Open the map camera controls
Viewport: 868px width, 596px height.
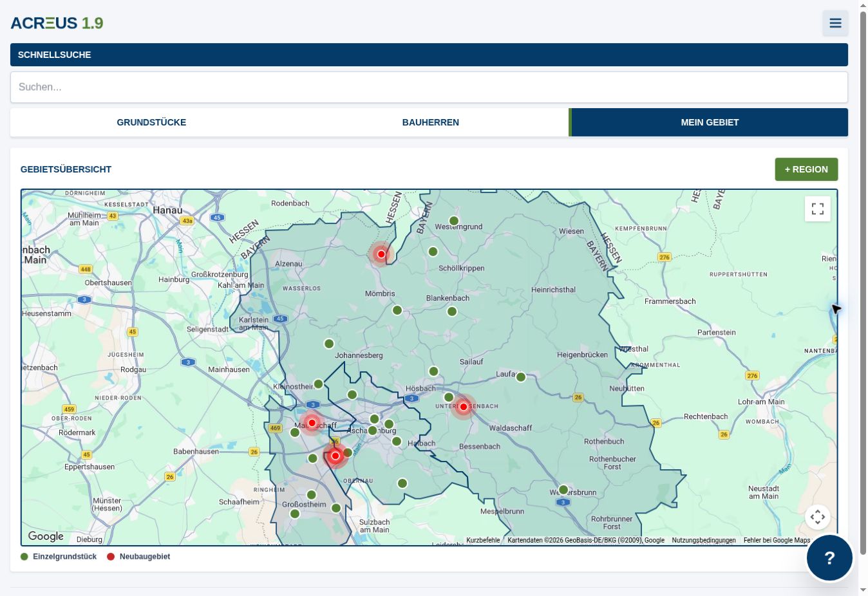click(x=818, y=517)
